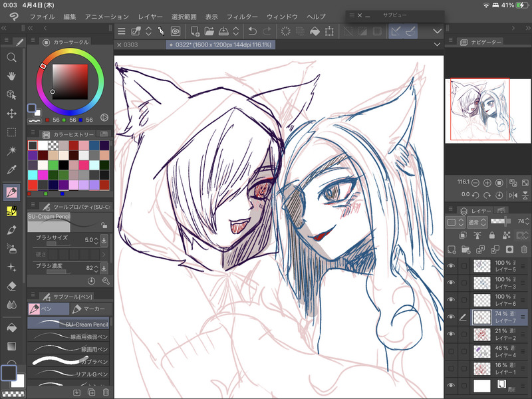
Task: Hide layer レイヤー5 with eye icon
Action: (451, 265)
